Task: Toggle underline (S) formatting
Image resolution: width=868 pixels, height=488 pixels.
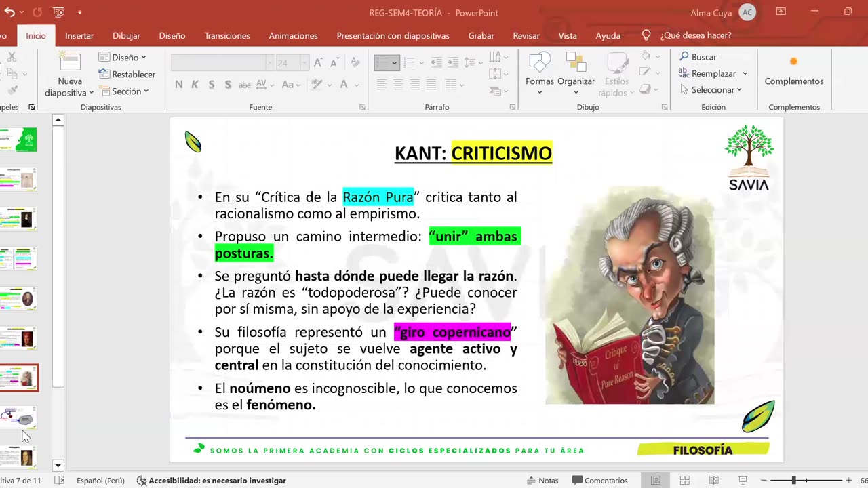Action: pyautogui.click(x=212, y=85)
